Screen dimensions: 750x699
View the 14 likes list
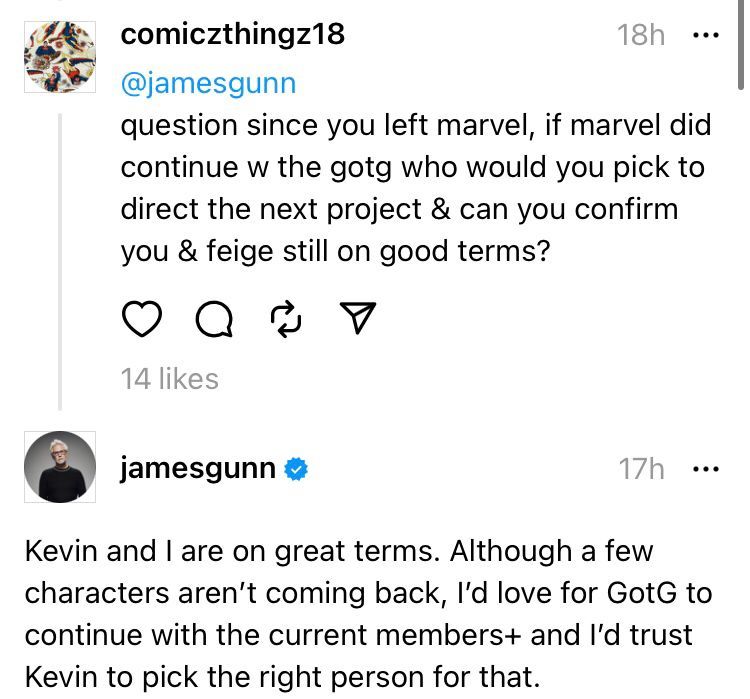pyautogui.click(x=169, y=378)
